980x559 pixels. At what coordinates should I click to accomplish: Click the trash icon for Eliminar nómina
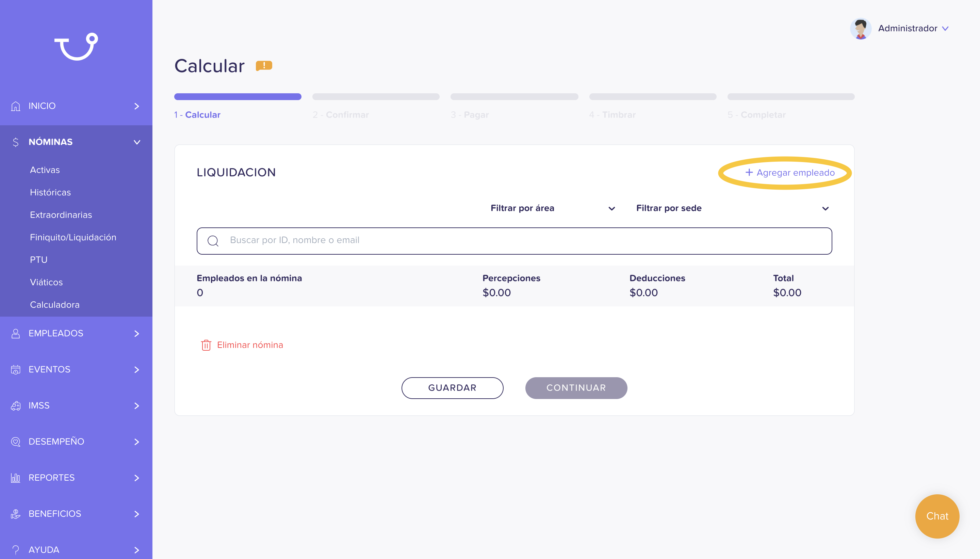206,345
